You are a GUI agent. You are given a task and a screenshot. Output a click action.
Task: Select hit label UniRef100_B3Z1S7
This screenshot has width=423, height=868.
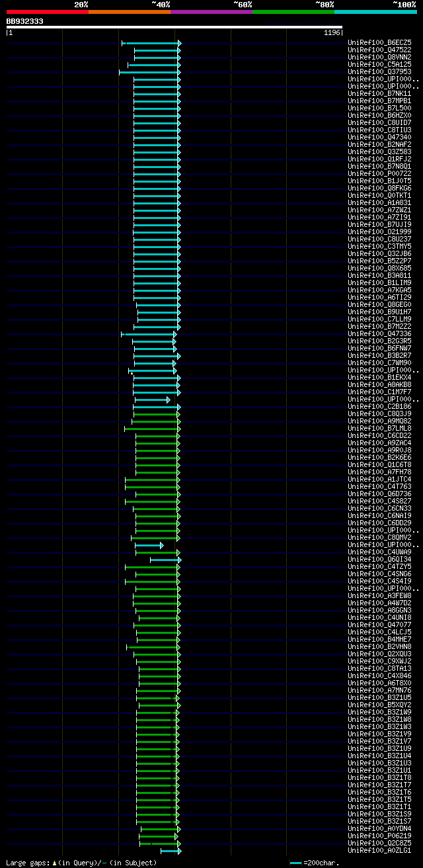point(379,821)
